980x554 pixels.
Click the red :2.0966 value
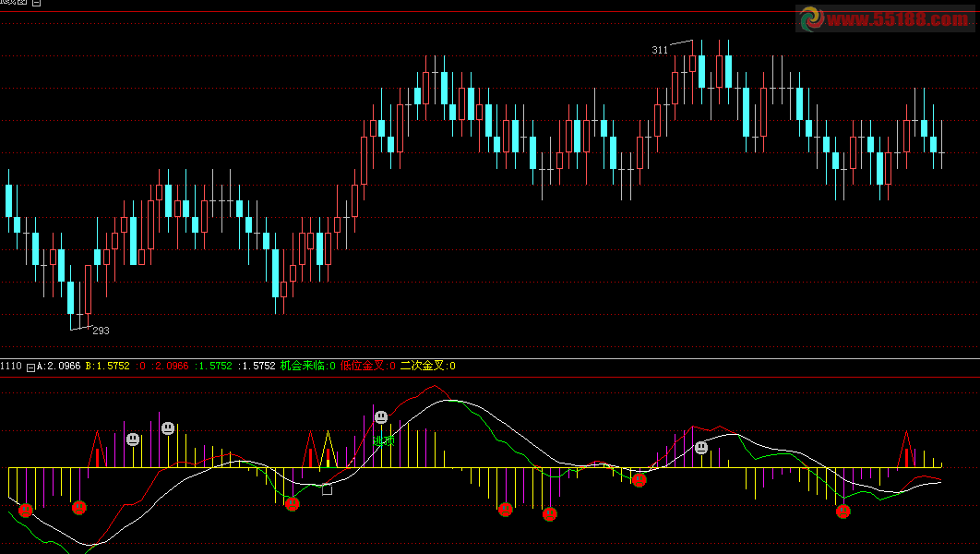pos(170,366)
